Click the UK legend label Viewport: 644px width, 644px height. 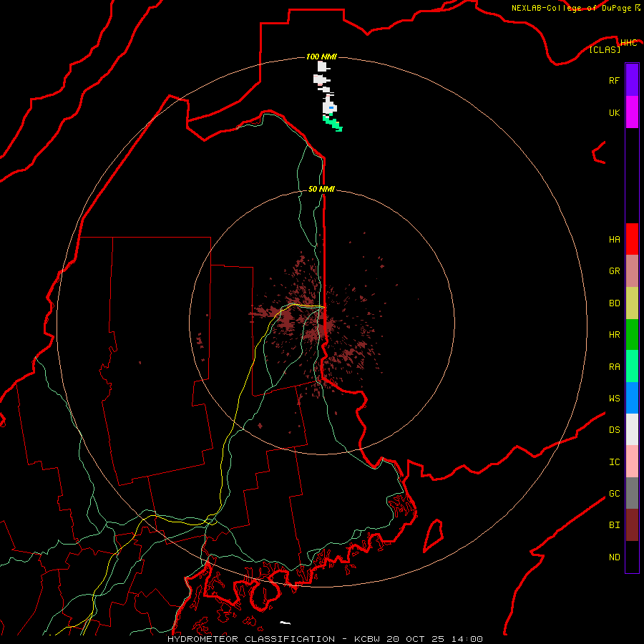point(614,112)
